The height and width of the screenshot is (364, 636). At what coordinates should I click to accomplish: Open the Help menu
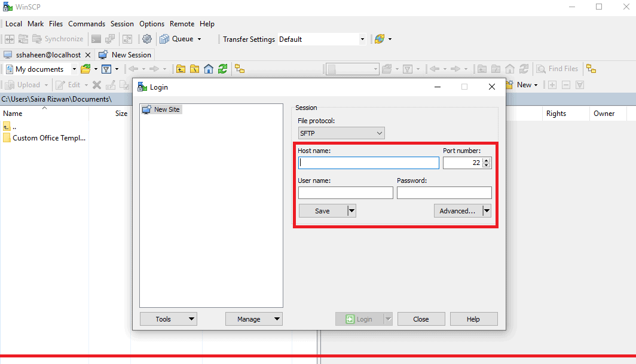pyautogui.click(x=207, y=24)
